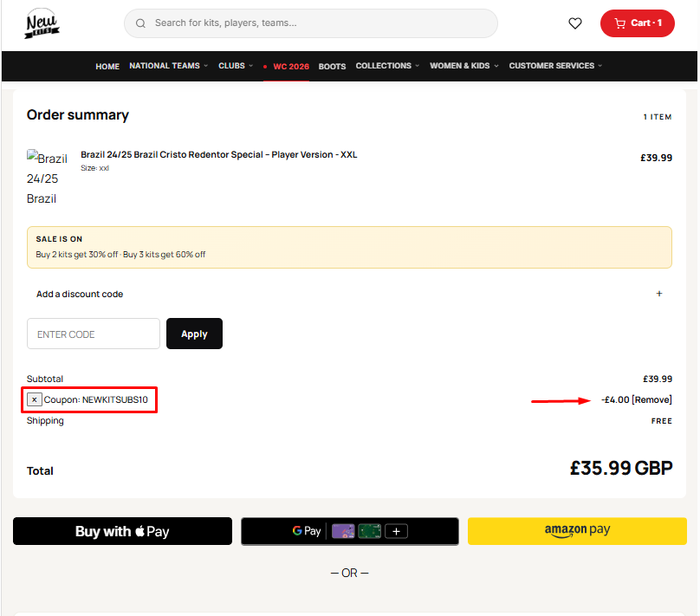Click the FREE shipping value
This screenshot has height=616, width=700.
(662, 421)
